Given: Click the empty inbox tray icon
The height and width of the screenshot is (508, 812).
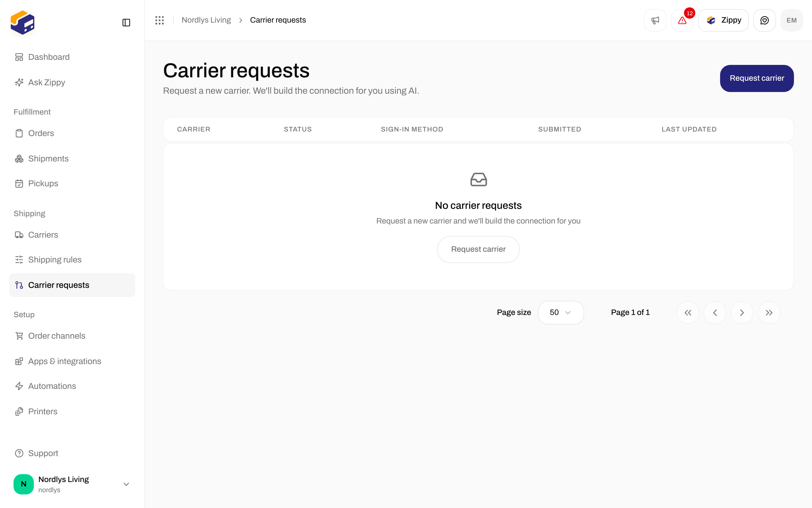Looking at the screenshot, I should [x=478, y=179].
